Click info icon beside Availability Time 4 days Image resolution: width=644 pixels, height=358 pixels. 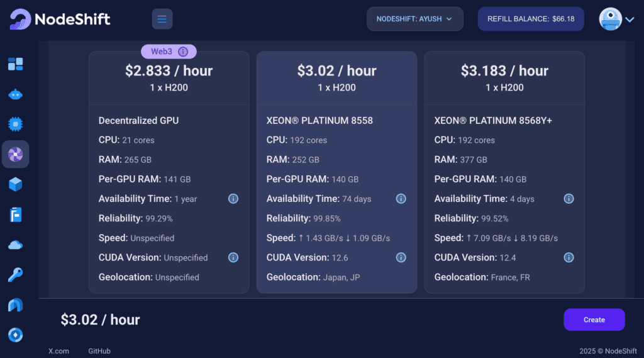569,199
